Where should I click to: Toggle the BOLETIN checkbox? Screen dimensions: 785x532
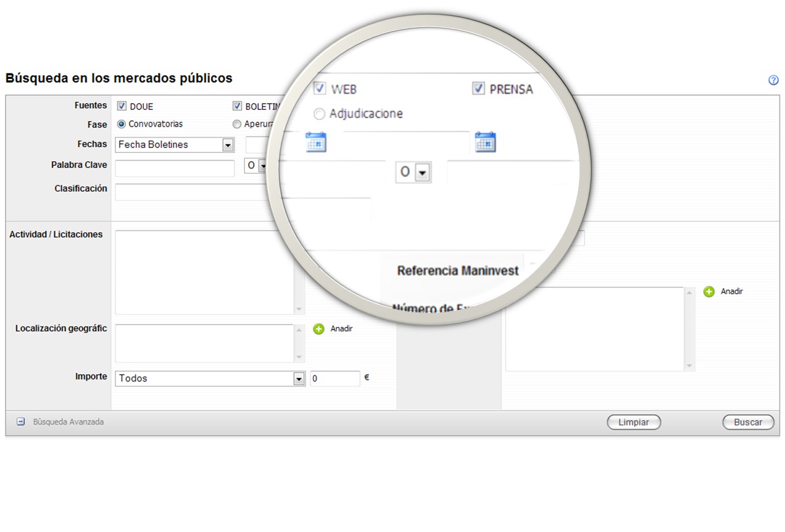coord(237,106)
